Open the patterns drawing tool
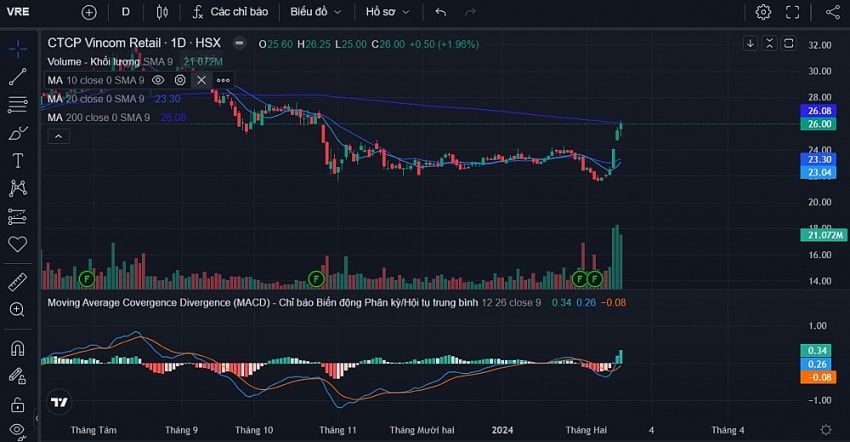This screenshot has height=442, width=850. pyautogui.click(x=17, y=188)
